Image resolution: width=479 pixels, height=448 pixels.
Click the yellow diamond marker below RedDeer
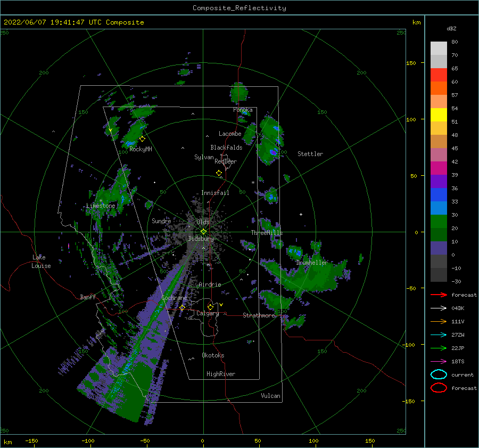219,173
